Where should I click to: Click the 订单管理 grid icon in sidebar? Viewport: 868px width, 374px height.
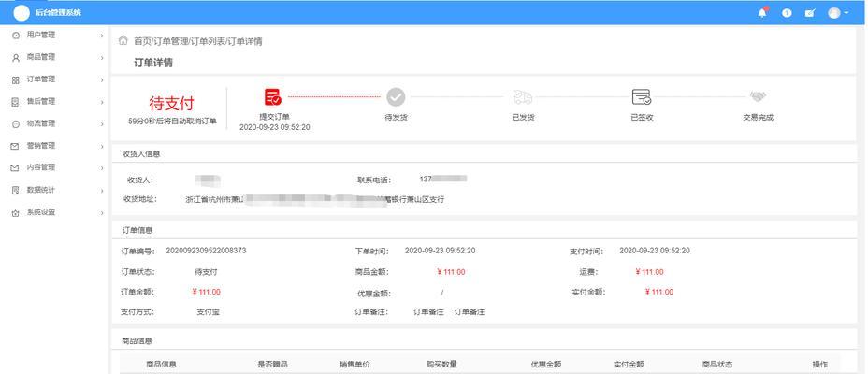(x=16, y=79)
